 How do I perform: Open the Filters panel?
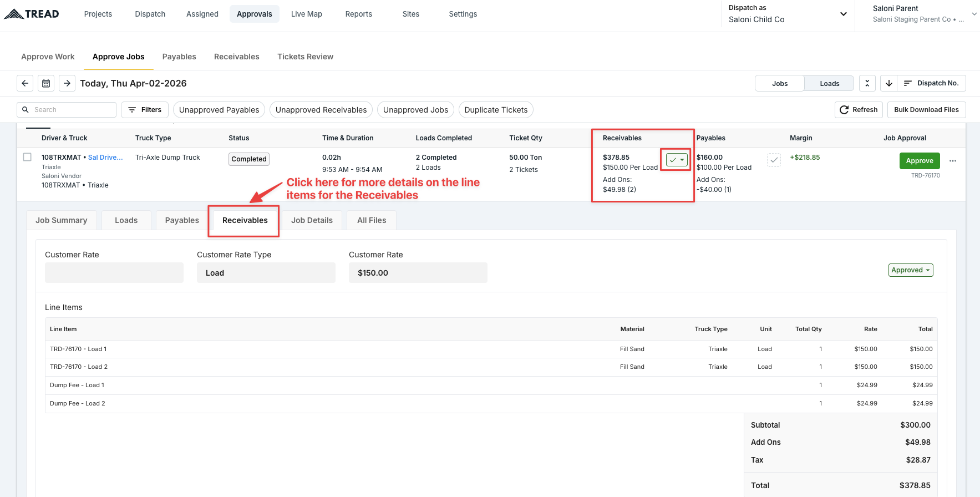coord(145,110)
